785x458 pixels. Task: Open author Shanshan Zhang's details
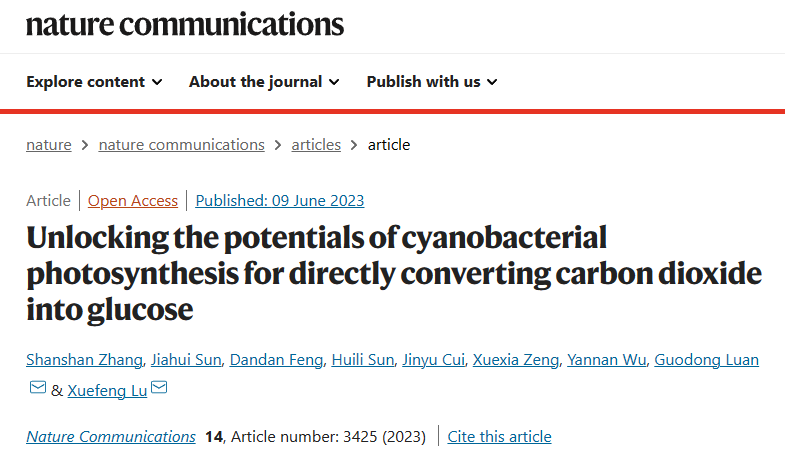(x=84, y=360)
